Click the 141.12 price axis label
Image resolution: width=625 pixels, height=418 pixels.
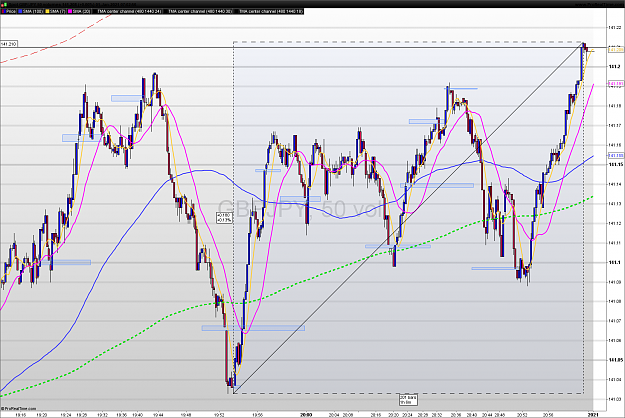pos(614,223)
